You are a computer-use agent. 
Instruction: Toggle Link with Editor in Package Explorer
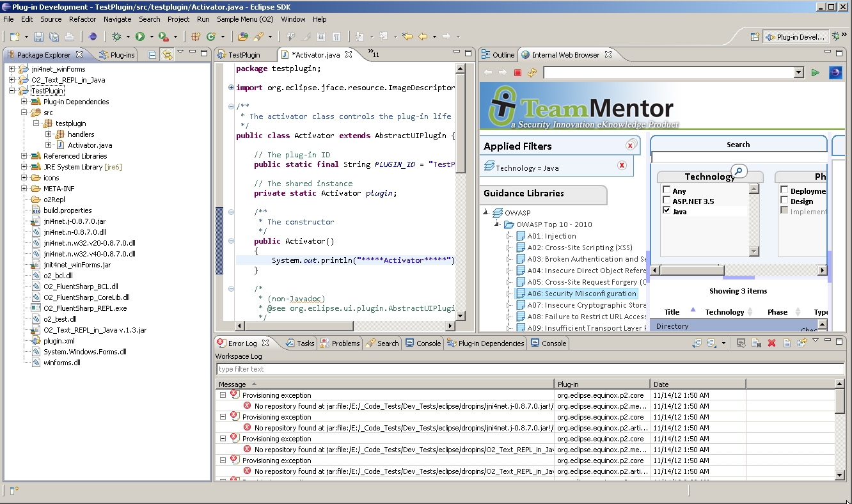167,55
